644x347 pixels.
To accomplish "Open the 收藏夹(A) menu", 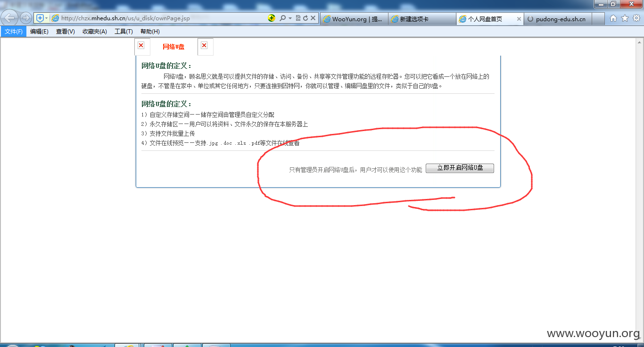I will point(94,32).
